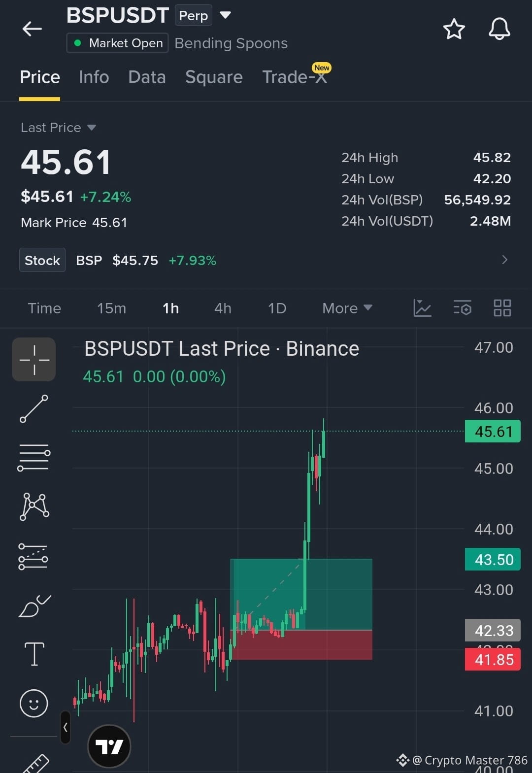The width and height of the screenshot is (532, 773).
Task: Select the Time chart interval
Action: tap(44, 308)
